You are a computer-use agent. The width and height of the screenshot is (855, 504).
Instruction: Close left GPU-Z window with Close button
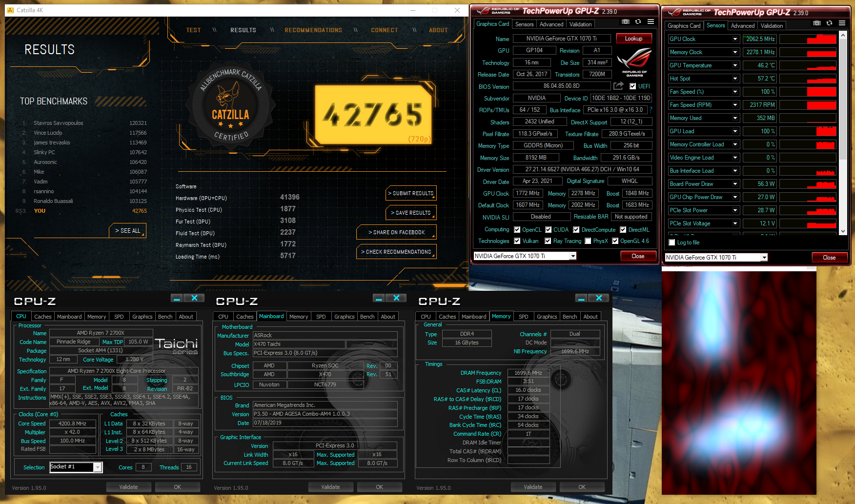pyautogui.click(x=638, y=256)
